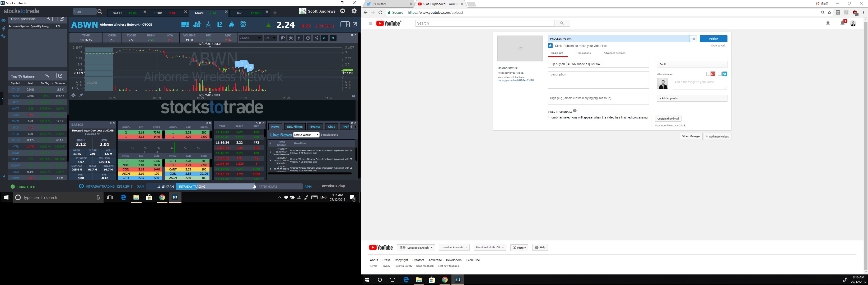Click the chart tools wrench icon
Screen dimensions: 868x285
click(x=291, y=38)
